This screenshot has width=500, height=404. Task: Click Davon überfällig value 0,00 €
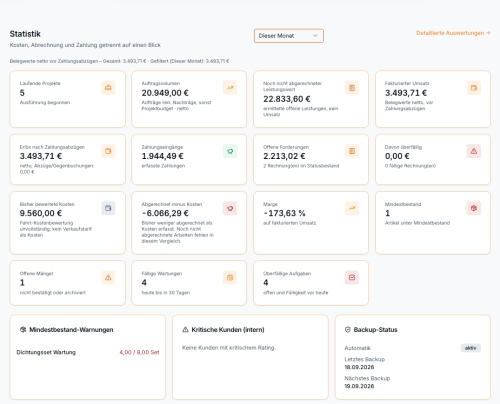(397, 156)
